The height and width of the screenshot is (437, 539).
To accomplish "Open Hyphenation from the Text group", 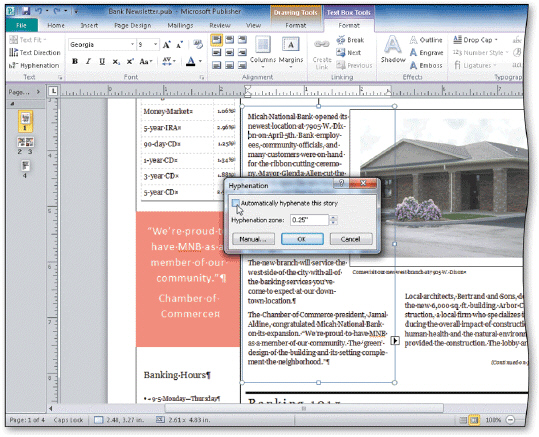I will 34,65.
